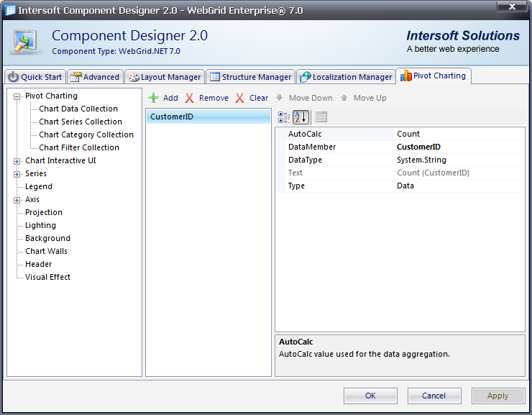Image resolution: width=532 pixels, height=415 pixels.
Task: Click the Structure Manager grid icon
Action: [x=215, y=77]
